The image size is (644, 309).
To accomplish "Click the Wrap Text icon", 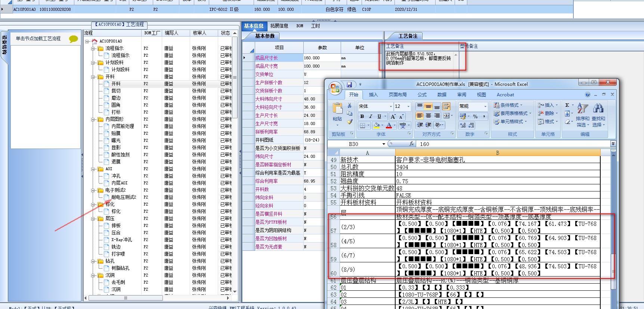I will click(446, 106).
